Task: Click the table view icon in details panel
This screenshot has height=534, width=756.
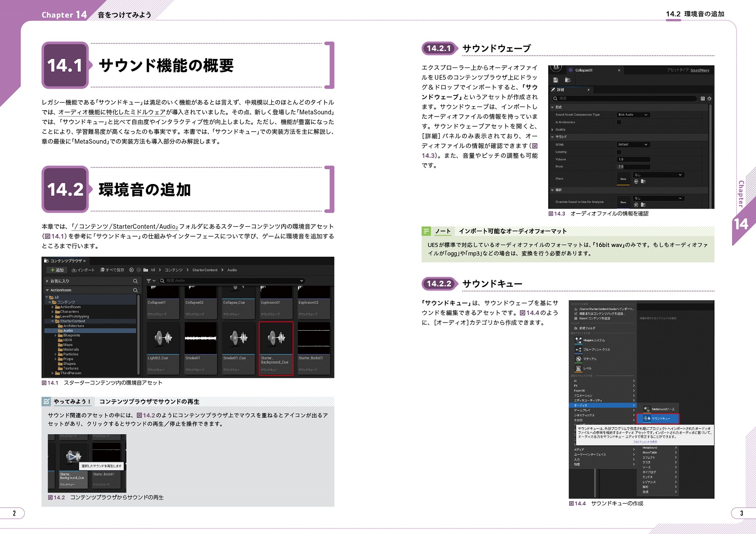Action: [x=702, y=99]
